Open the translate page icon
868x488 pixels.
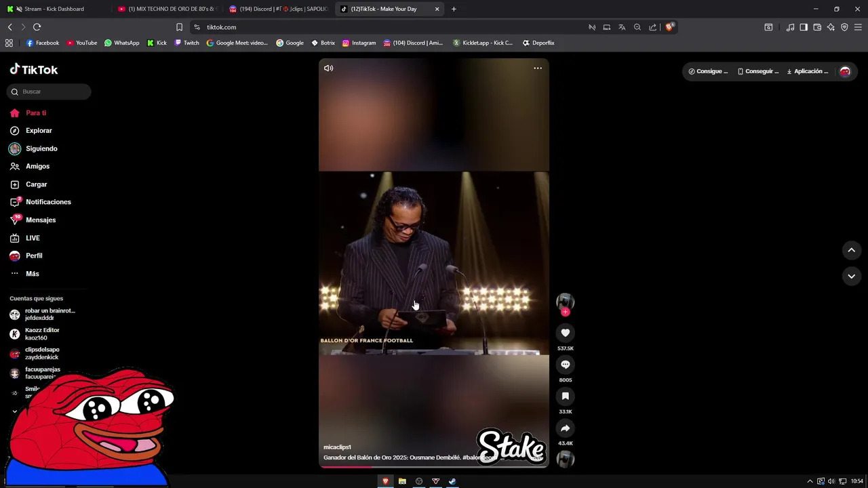pyautogui.click(x=622, y=27)
